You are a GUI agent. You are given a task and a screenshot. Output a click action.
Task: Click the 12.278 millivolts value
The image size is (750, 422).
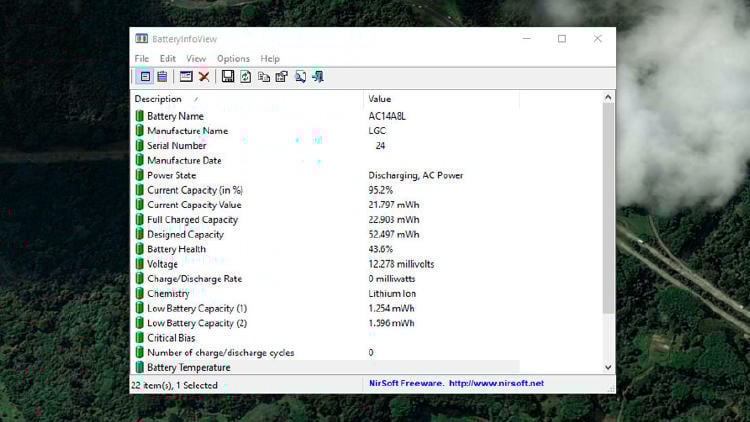pos(401,264)
